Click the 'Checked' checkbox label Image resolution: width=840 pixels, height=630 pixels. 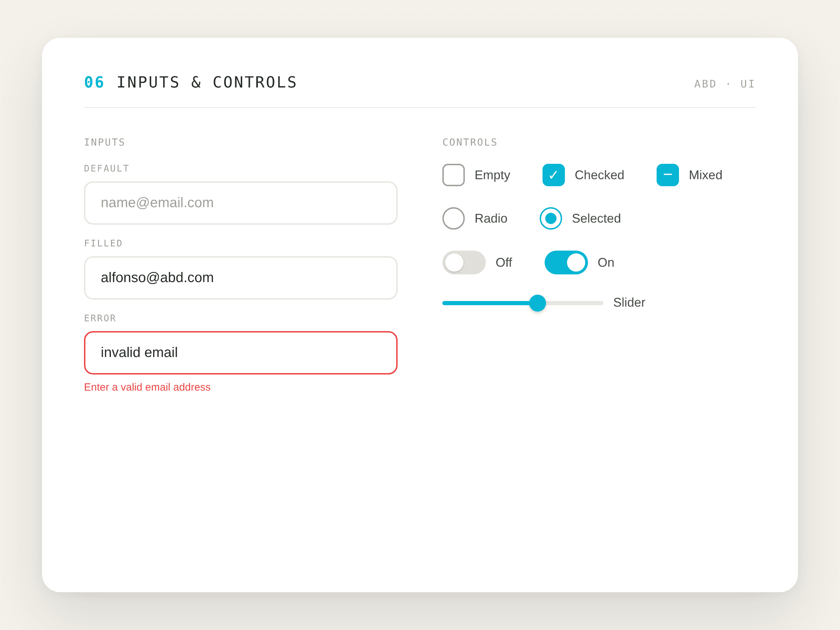tap(599, 175)
